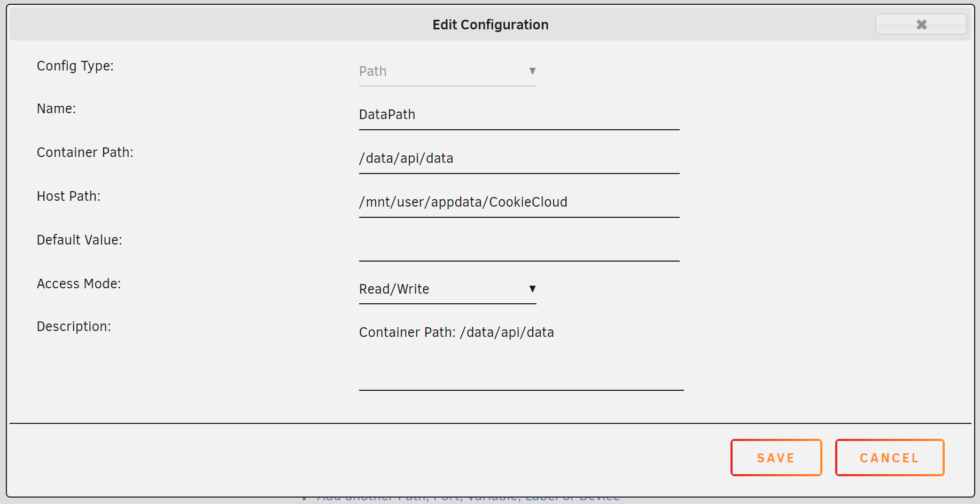The width and height of the screenshot is (980, 504).
Task: Open the Access Mode Read/Write dropdown
Action: pos(447,289)
